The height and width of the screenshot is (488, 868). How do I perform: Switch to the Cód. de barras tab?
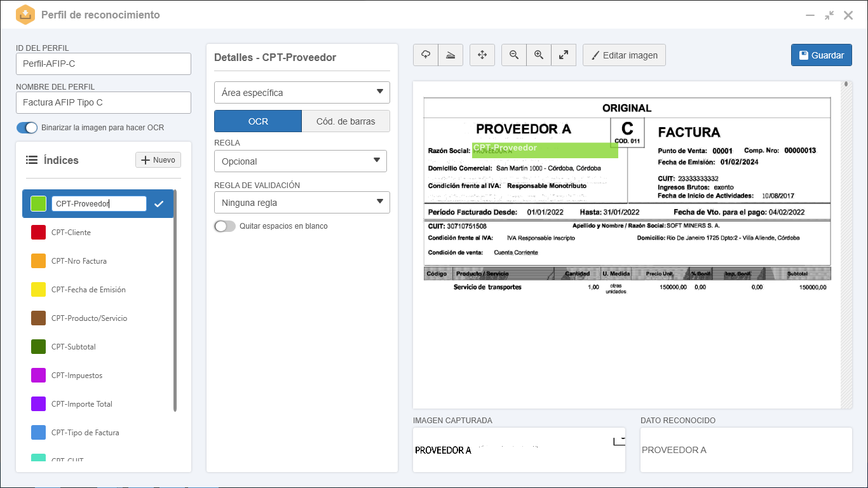tap(346, 121)
